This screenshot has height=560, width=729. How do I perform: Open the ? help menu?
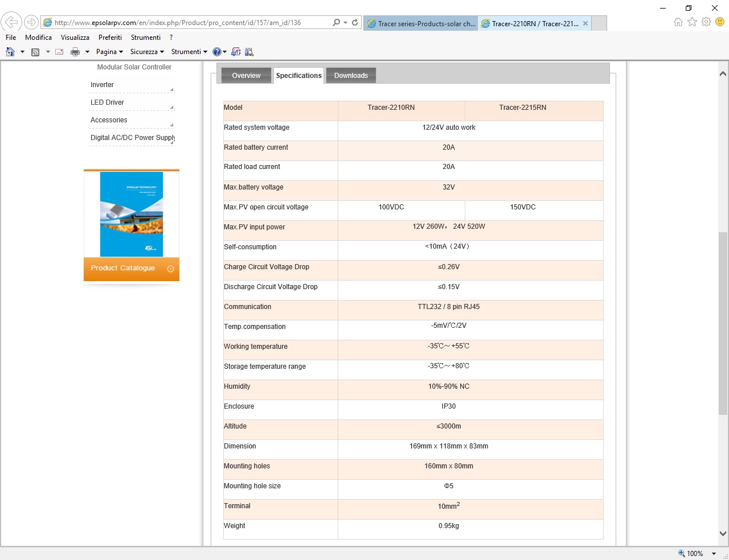171,38
